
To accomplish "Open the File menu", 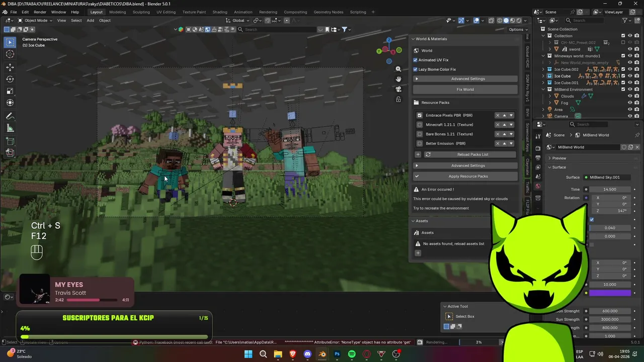I will [14, 12].
